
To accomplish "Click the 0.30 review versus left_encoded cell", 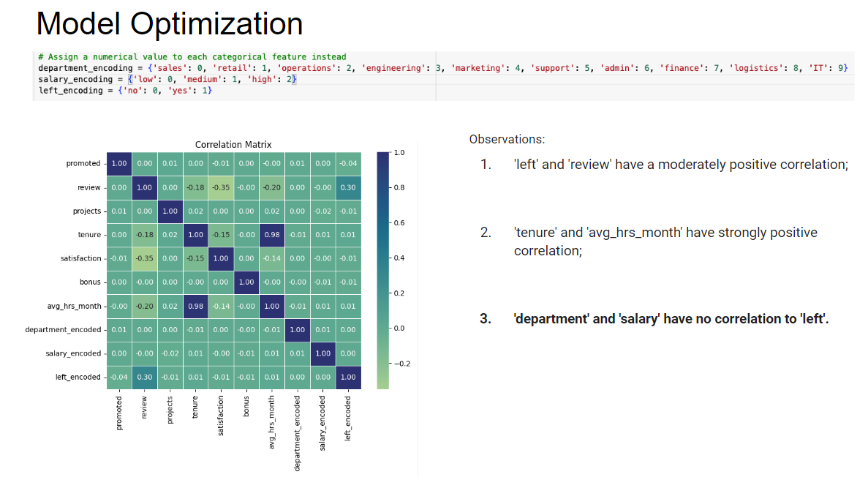I will (x=348, y=187).
